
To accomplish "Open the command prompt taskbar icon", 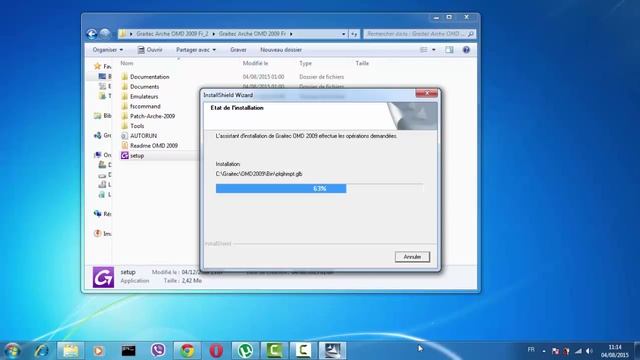I will coord(128,351).
